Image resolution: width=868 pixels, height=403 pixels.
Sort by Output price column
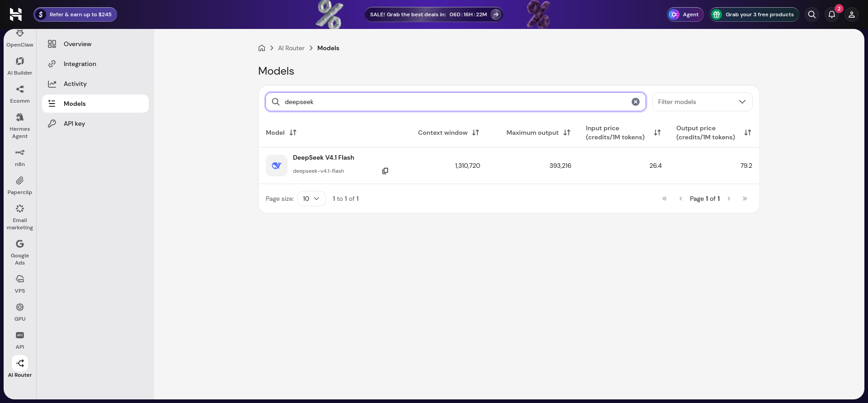(x=748, y=133)
